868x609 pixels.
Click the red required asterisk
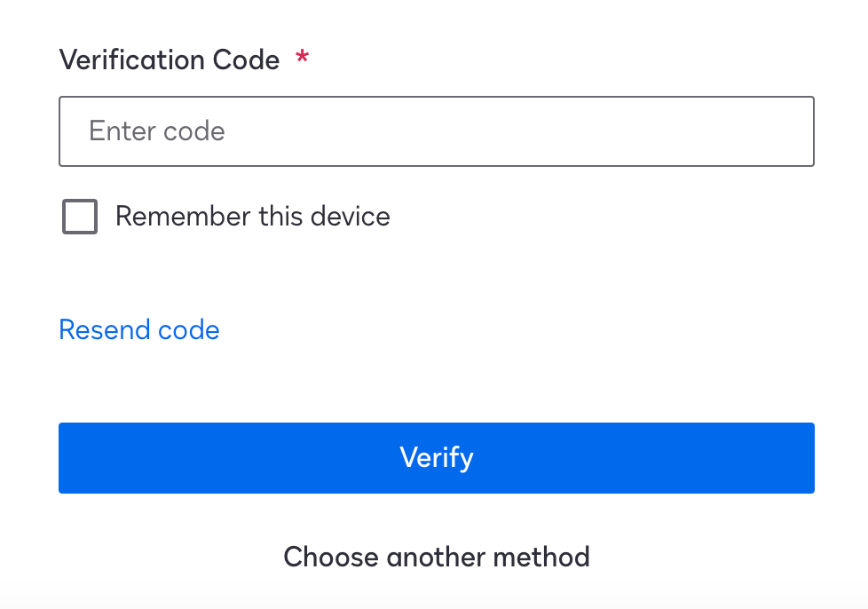tap(301, 58)
